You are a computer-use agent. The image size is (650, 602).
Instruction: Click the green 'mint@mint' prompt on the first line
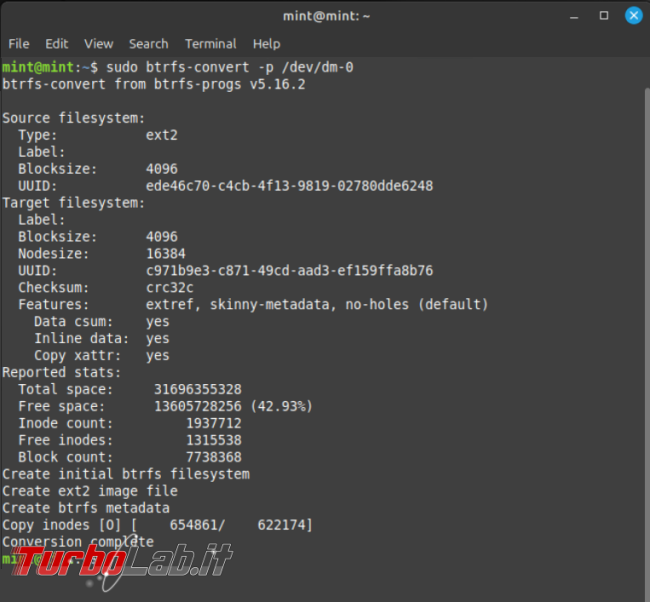click(38, 67)
